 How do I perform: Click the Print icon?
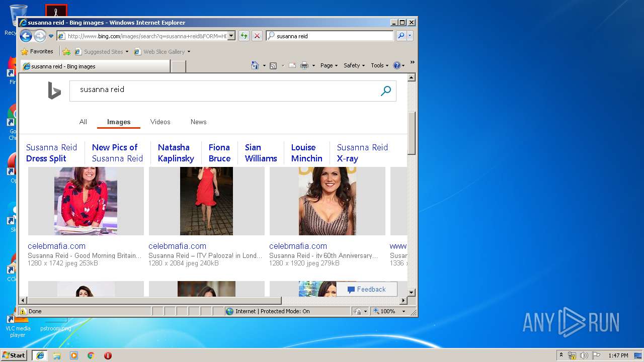click(304, 65)
